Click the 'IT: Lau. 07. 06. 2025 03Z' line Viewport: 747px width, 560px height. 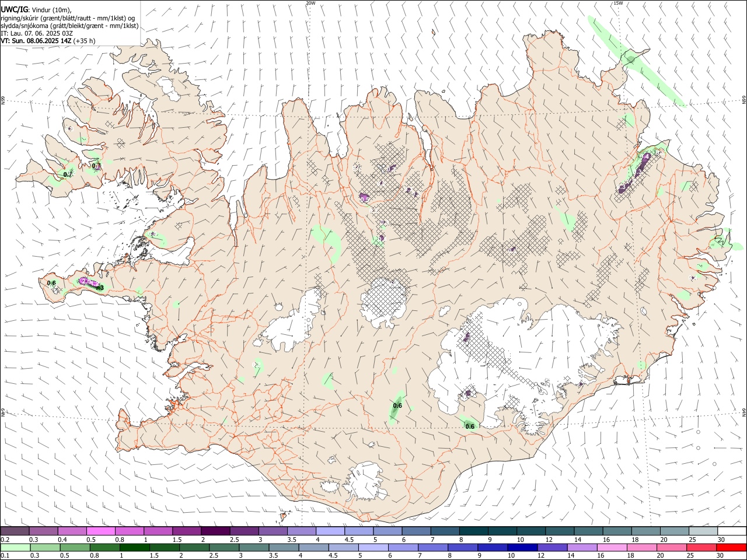pos(37,33)
